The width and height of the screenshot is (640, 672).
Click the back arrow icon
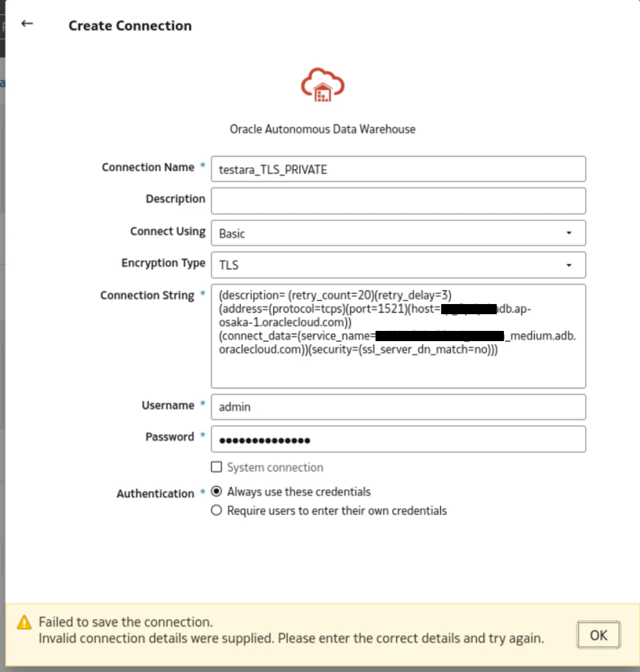coord(27,23)
